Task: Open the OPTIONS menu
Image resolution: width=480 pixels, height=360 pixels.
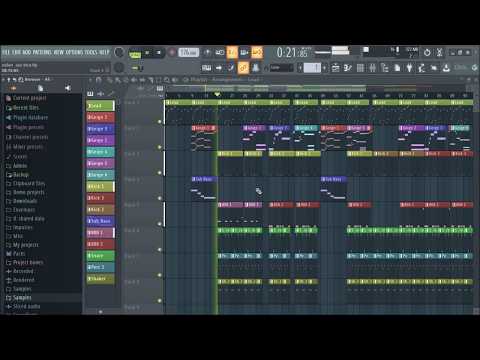Action: [x=74, y=52]
